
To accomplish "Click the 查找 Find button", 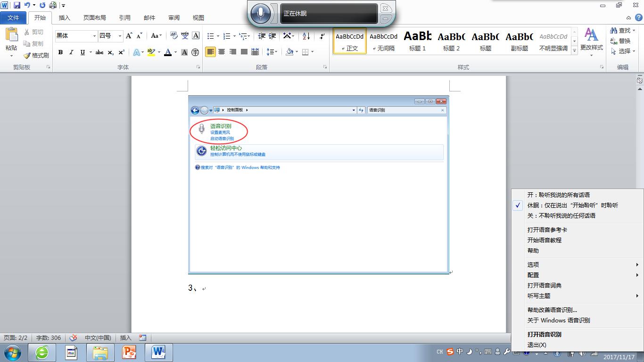I will point(622,31).
